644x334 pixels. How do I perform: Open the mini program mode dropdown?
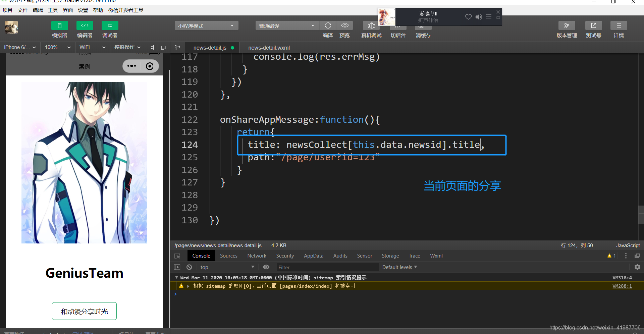point(206,26)
